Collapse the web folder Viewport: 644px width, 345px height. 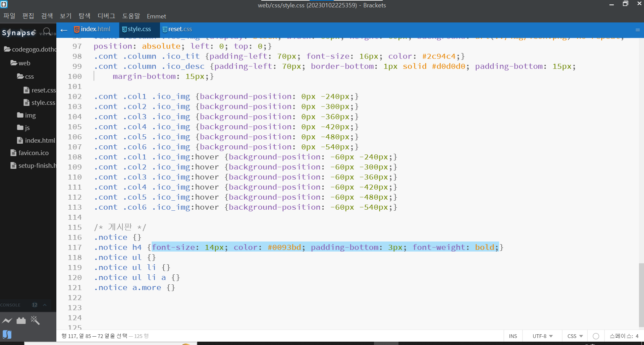pyautogui.click(x=20, y=63)
